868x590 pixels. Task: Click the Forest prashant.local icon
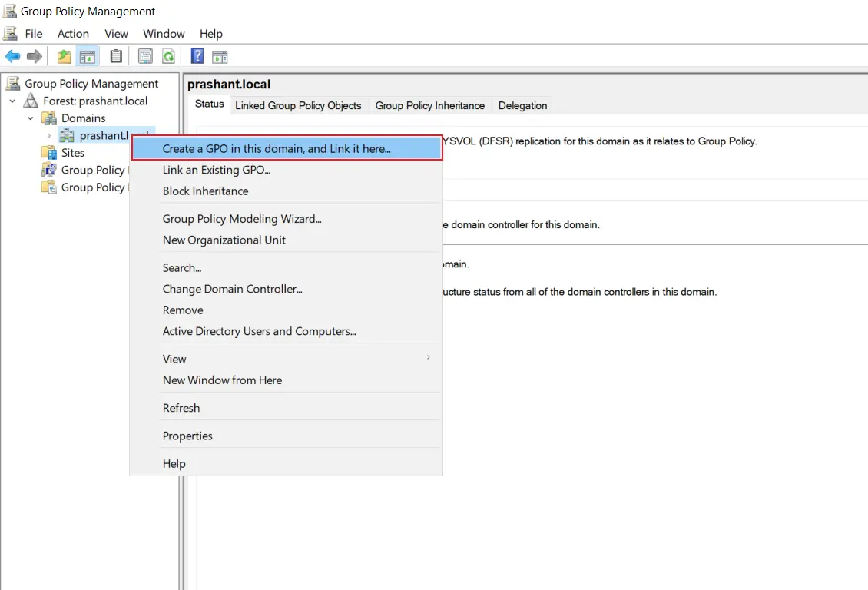coord(31,101)
